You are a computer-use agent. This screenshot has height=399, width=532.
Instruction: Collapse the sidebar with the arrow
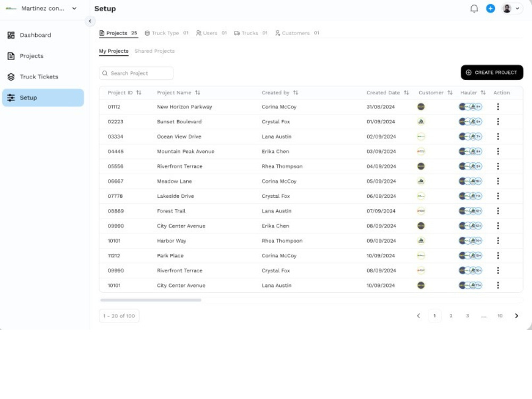tap(90, 21)
